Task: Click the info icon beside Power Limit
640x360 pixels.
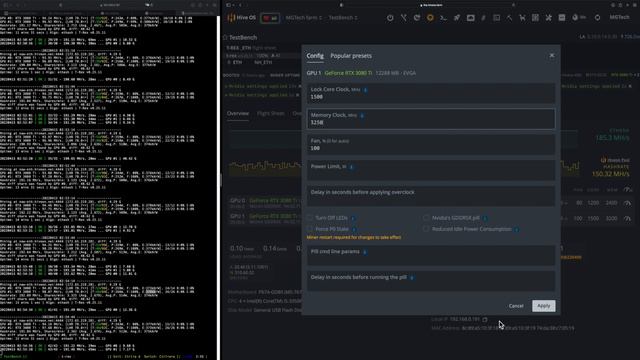Action: pos(351,167)
